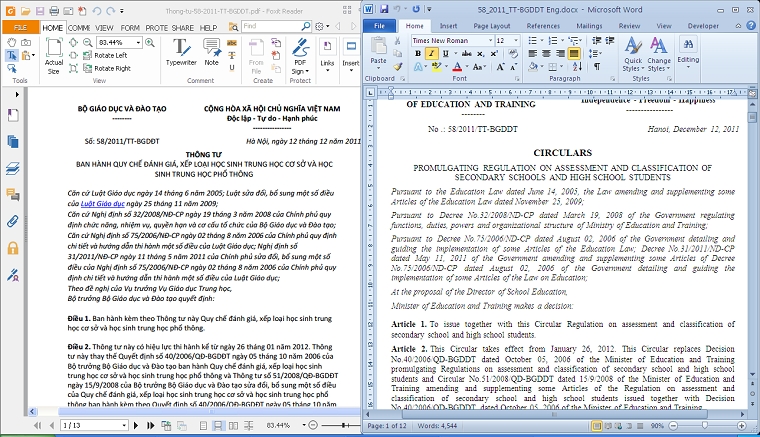Click the Sort A-Z button in Word
This screenshot has width=760, height=437.
(x=577, y=67)
